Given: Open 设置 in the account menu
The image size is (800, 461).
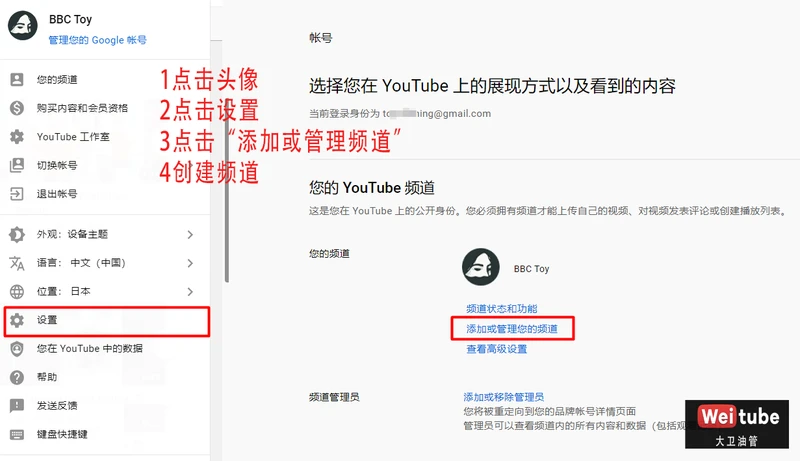Looking at the screenshot, I should (x=107, y=321).
